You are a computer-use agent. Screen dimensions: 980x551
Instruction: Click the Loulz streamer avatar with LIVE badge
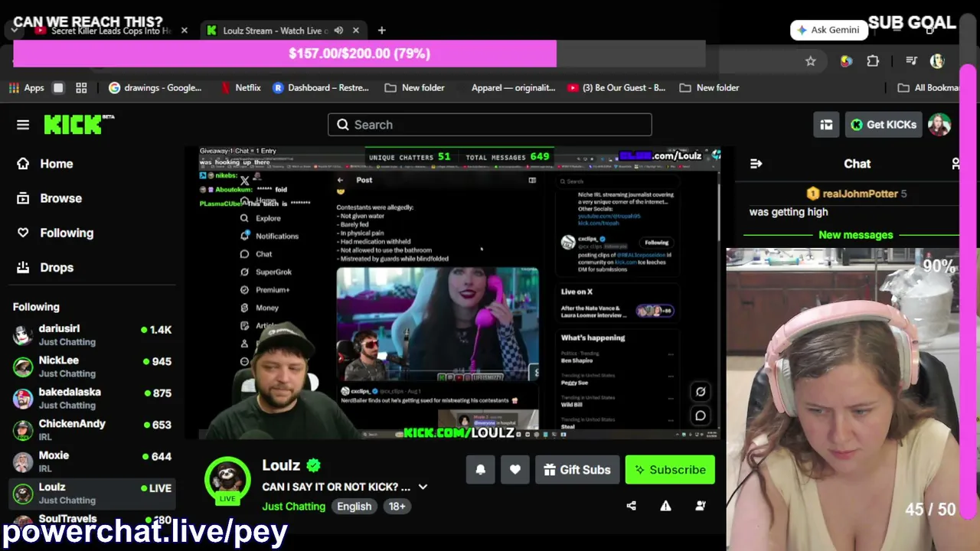coord(227,480)
